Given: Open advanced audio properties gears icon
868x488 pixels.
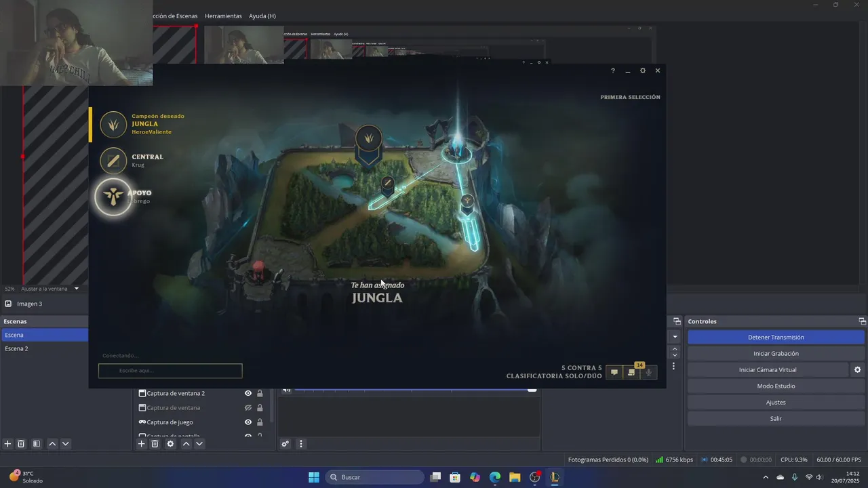Looking at the screenshot, I should coord(285,444).
